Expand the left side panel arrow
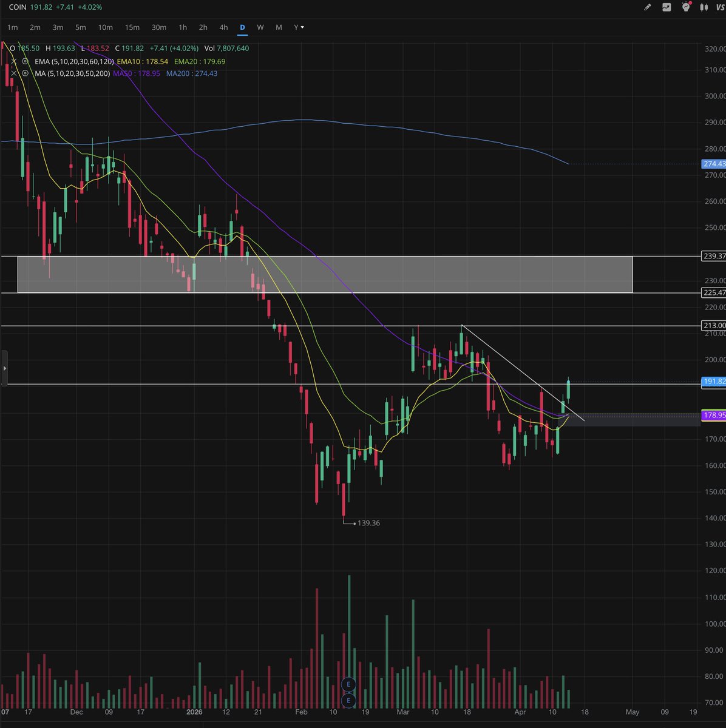Image resolution: width=726 pixels, height=728 pixels. 4,368
